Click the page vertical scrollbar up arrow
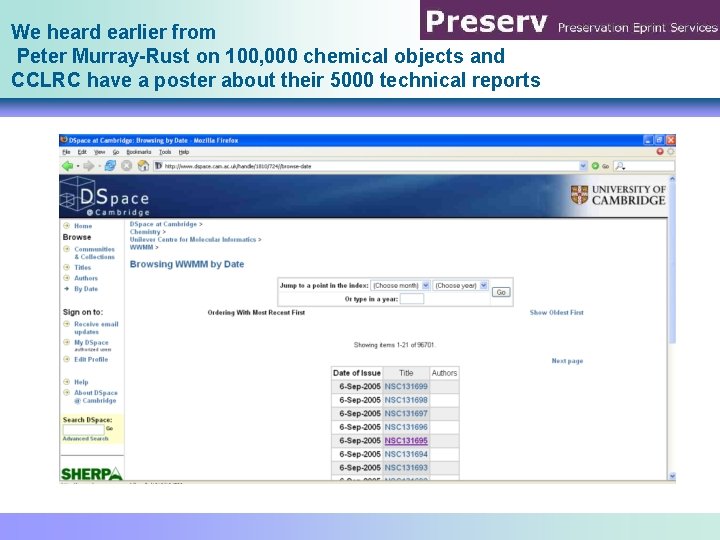Viewport: 720px width, 540px height. (672, 179)
